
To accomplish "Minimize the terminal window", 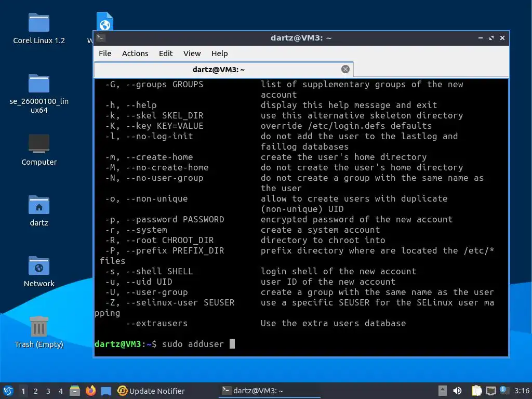I will click(481, 38).
